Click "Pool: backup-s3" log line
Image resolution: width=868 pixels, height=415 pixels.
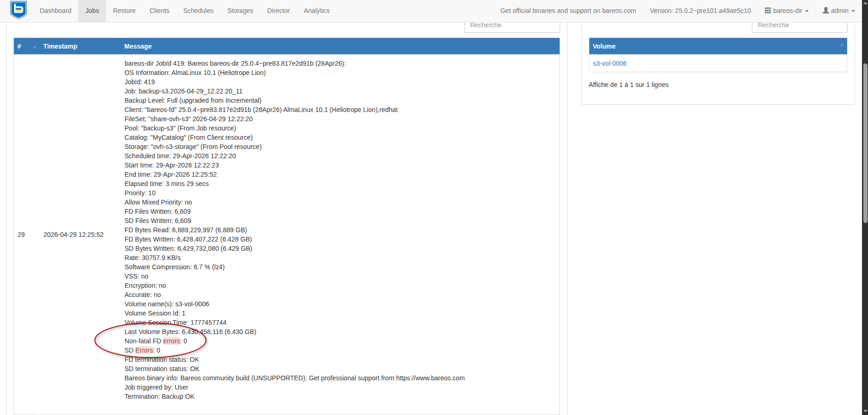[180, 128]
